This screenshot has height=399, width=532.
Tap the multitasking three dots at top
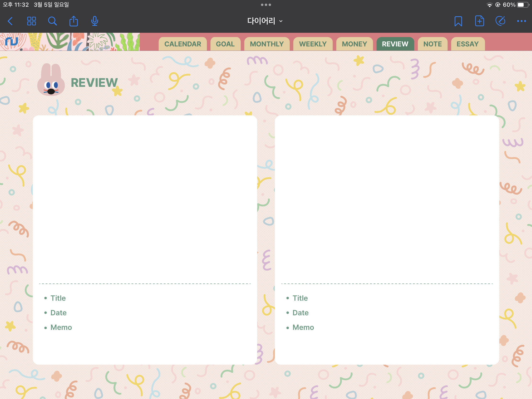[x=266, y=5]
